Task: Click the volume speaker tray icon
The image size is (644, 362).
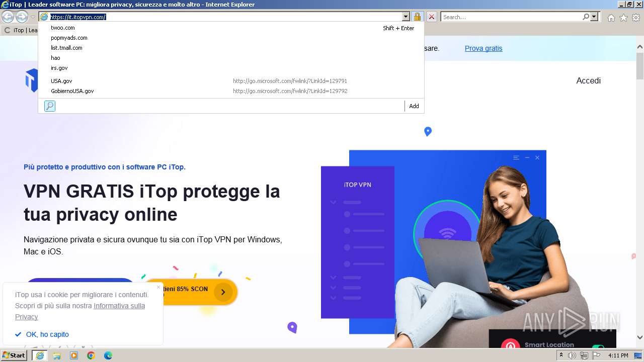Action: tap(572, 355)
